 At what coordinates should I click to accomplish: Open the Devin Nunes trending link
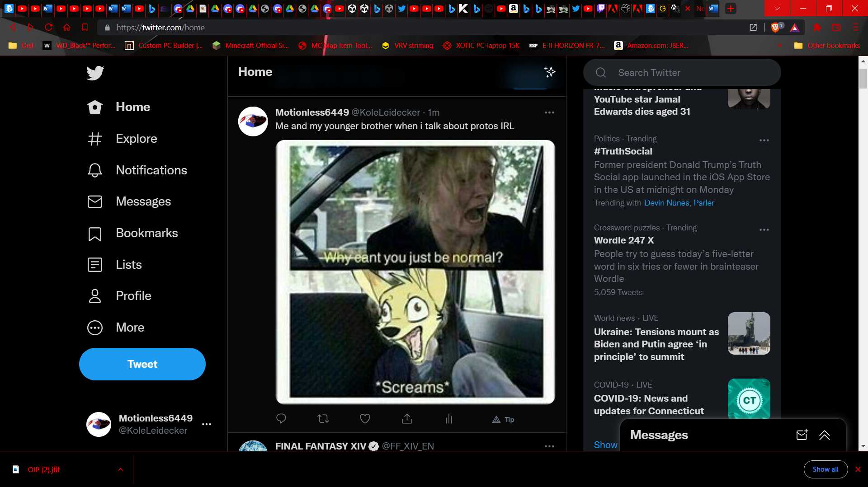click(667, 203)
